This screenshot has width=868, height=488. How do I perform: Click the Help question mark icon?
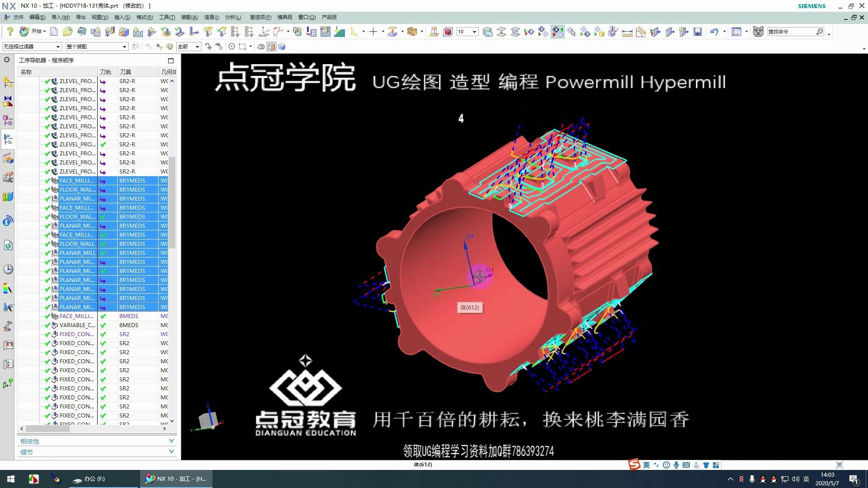tap(10, 32)
